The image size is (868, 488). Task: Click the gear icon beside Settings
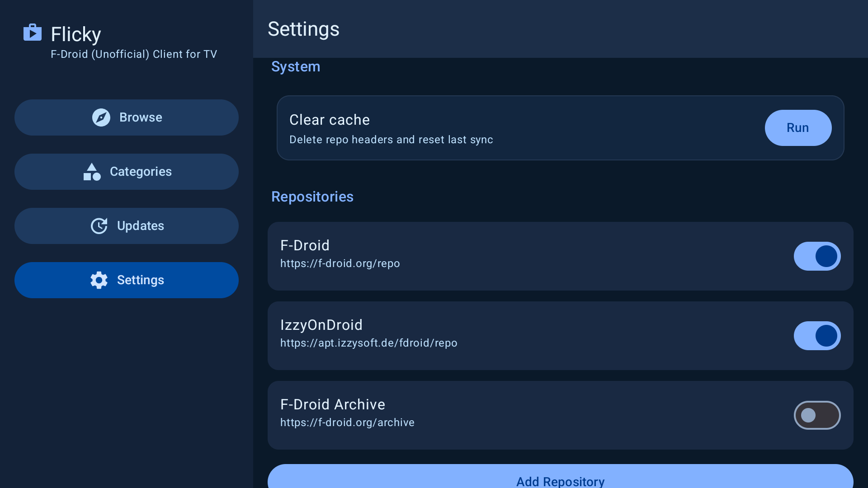point(99,280)
